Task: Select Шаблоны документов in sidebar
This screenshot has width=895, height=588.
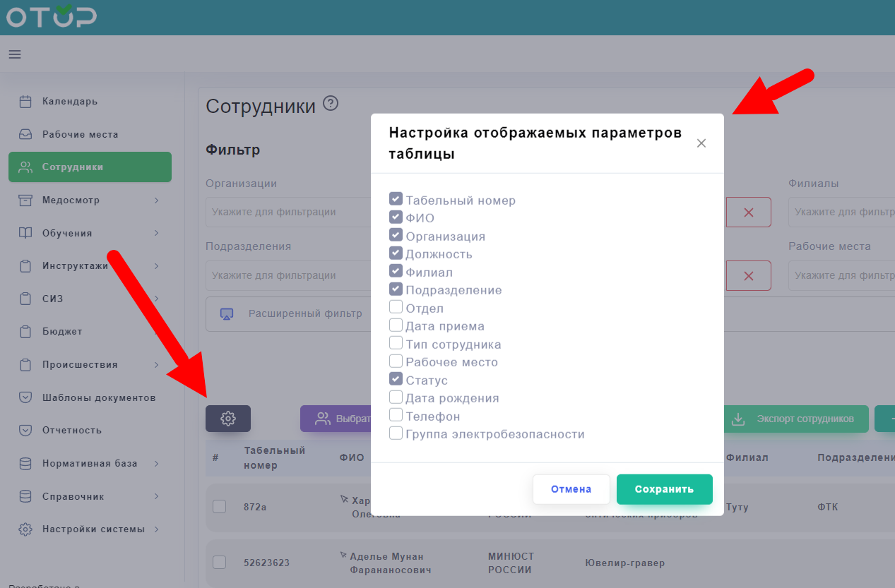Action: coord(98,397)
